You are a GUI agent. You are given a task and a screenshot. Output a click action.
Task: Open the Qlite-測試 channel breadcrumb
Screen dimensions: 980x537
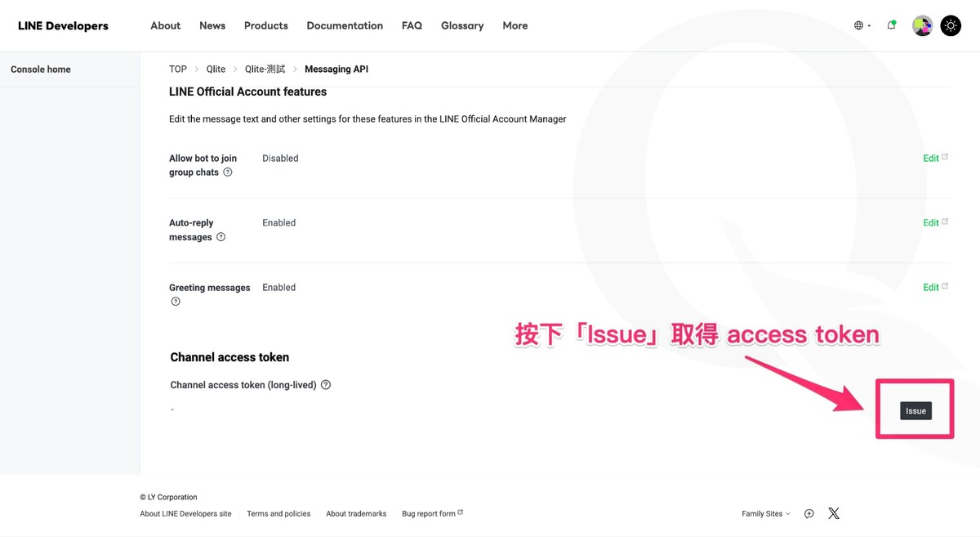point(265,69)
